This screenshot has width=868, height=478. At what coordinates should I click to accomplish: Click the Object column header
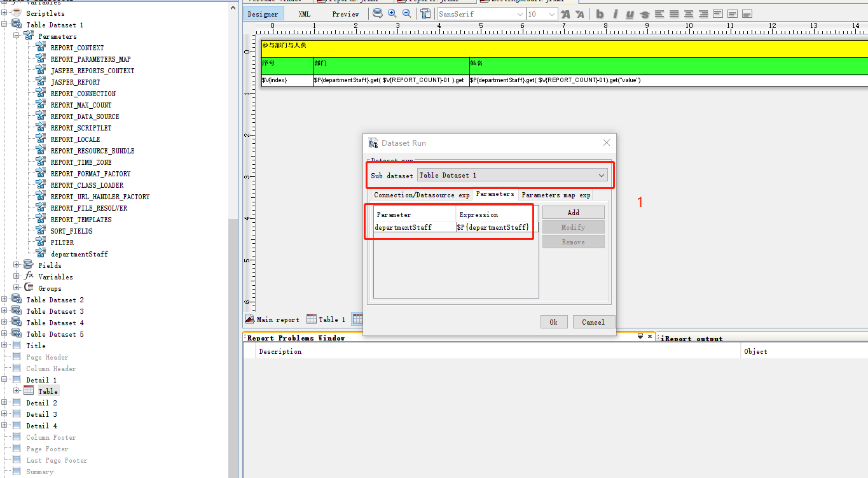coord(804,351)
